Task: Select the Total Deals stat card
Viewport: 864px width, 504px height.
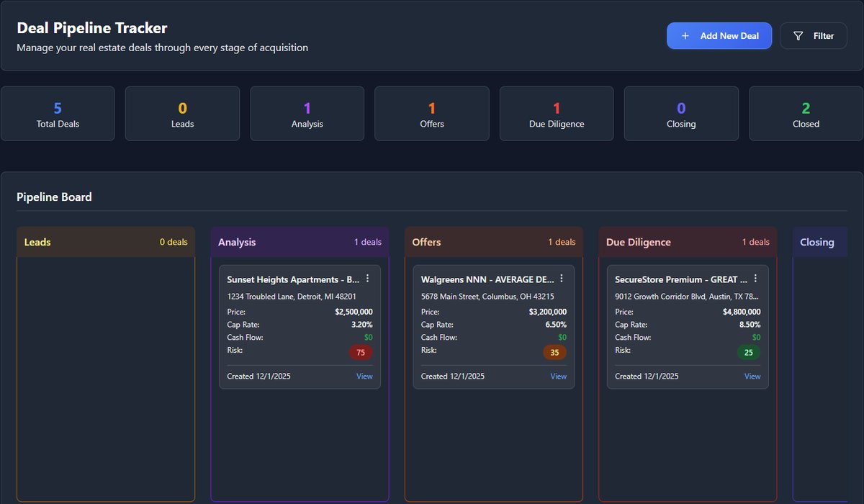Action: point(58,114)
